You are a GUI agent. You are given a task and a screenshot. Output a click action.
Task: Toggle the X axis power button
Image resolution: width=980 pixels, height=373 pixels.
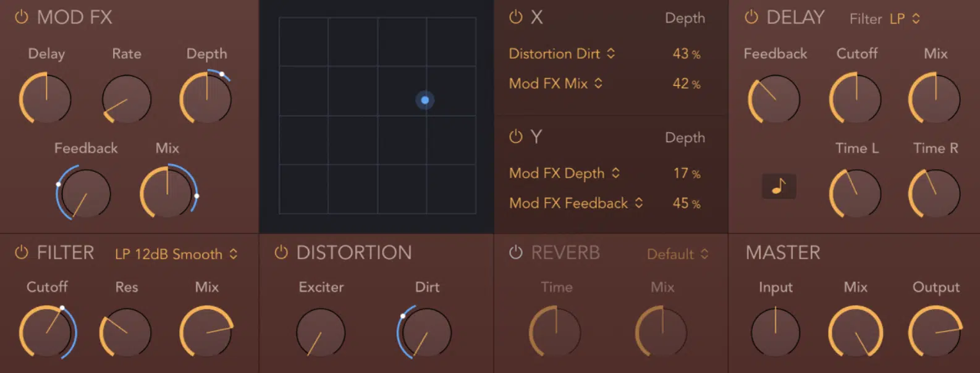[x=515, y=17]
